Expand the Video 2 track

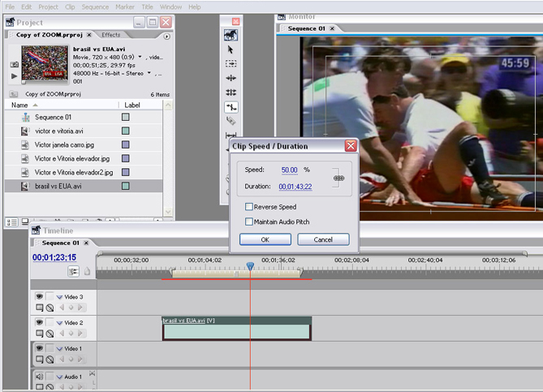pos(59,323)
